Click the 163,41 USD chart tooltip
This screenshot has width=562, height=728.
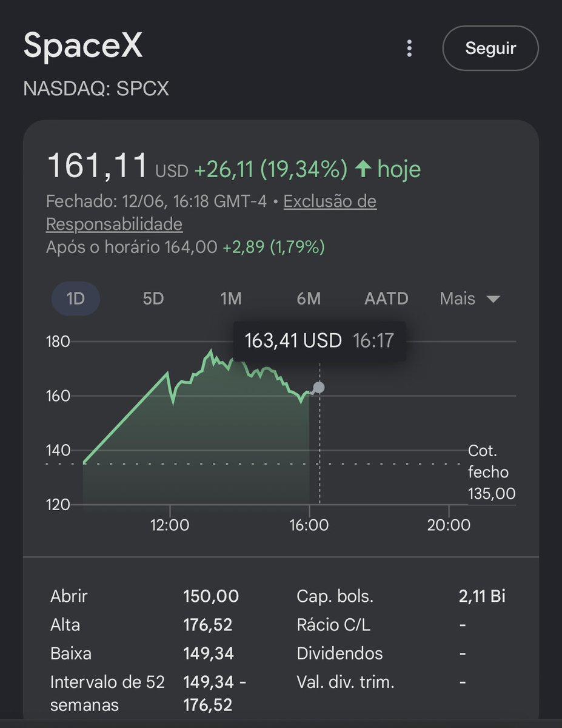(x=319, y=341)
